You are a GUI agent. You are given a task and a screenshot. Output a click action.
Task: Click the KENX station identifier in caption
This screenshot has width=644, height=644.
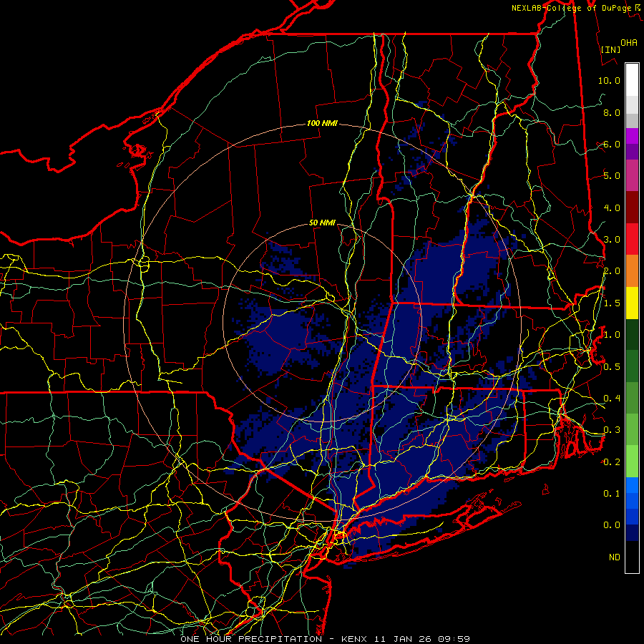tap(355, 639)
